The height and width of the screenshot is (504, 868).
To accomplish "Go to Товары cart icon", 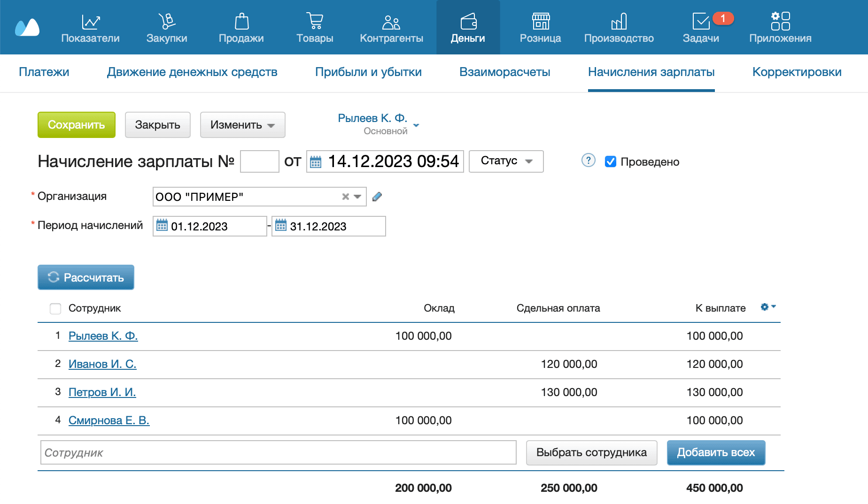I will [315, 22].
